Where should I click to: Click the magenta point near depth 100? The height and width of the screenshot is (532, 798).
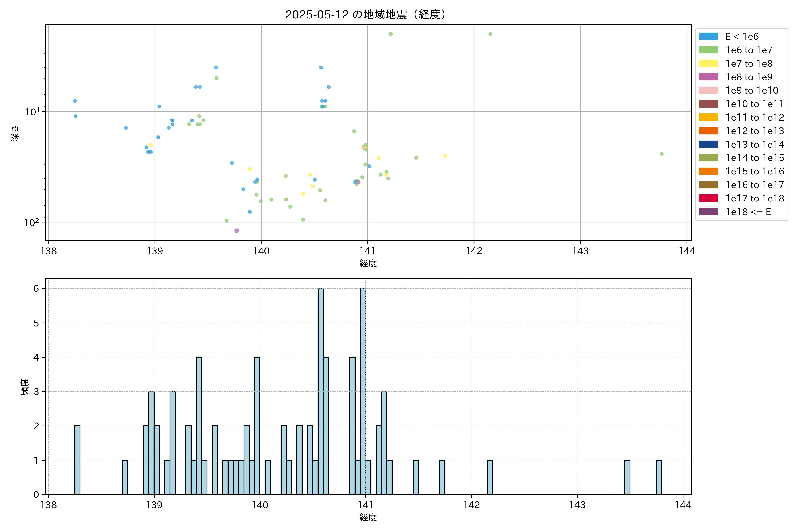(x=237, y=231)
